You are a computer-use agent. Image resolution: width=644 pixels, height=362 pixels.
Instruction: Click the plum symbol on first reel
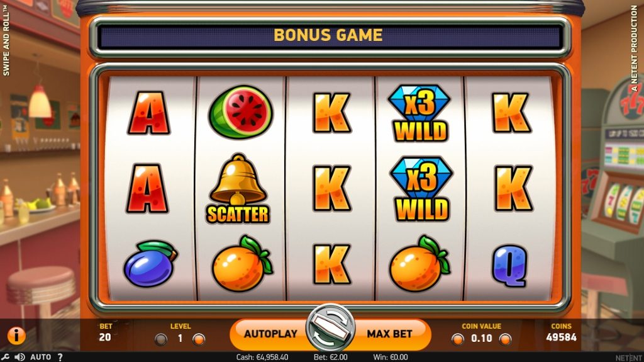150,264
